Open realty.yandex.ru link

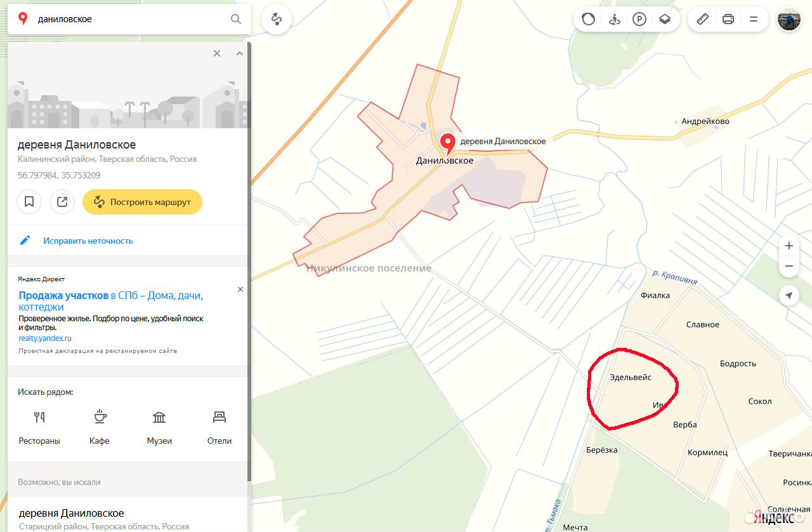click(45, 338)
